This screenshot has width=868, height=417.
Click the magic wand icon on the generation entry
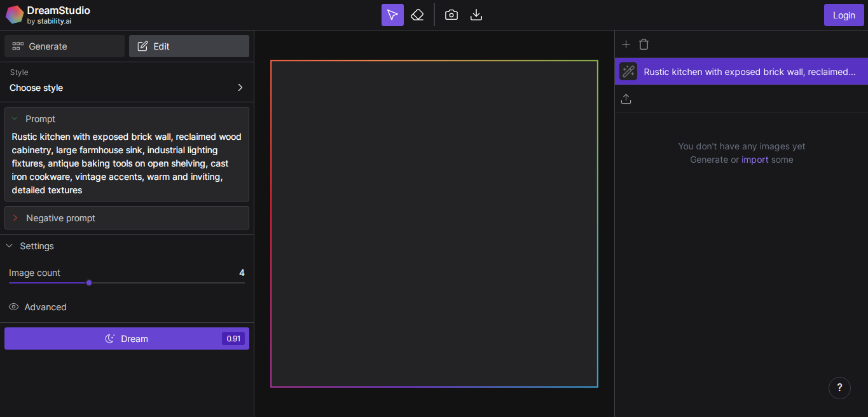(628, 71)
